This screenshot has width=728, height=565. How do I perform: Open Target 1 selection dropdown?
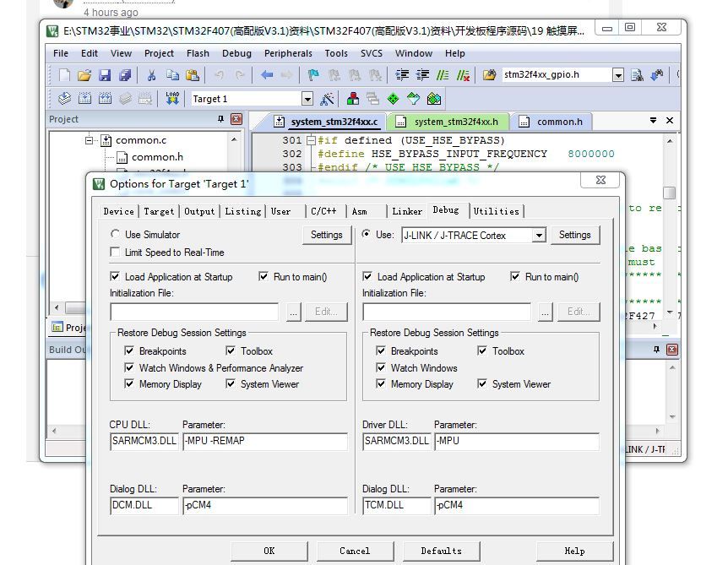[x=307, y=99]
